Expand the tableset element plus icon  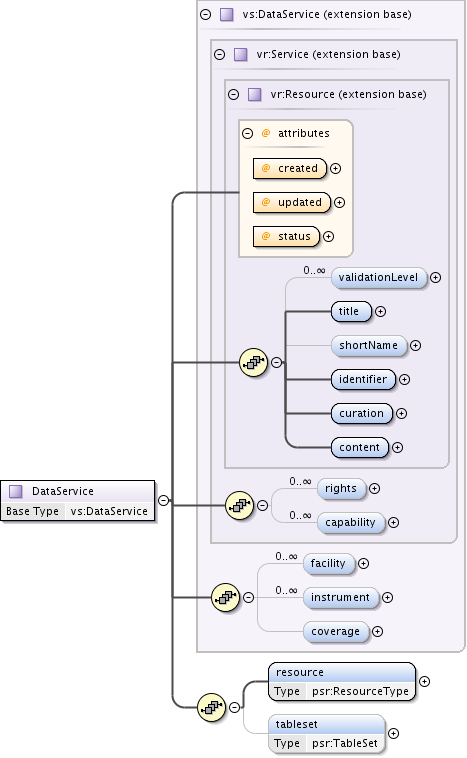pos(394,733)
